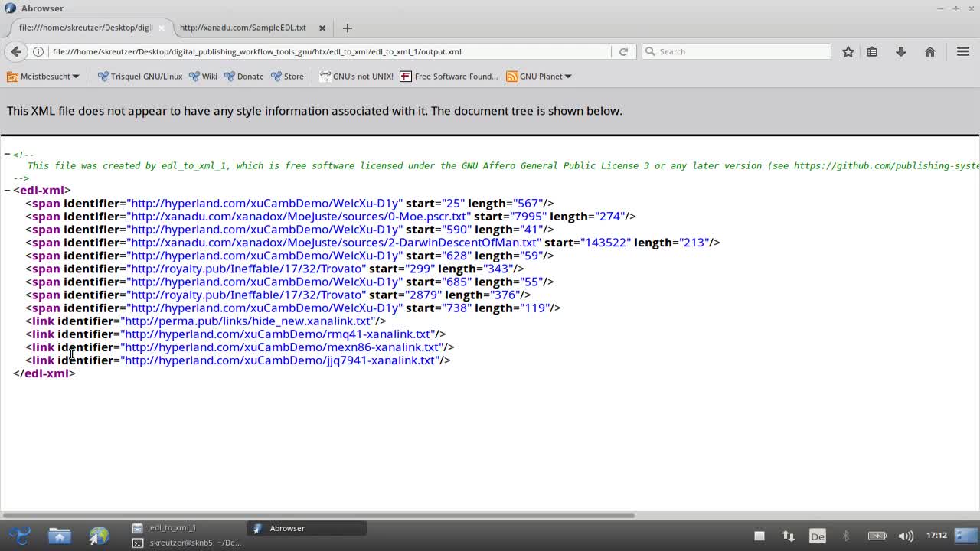
Task: Check the battery status tray icon
Action: point(877,536)
